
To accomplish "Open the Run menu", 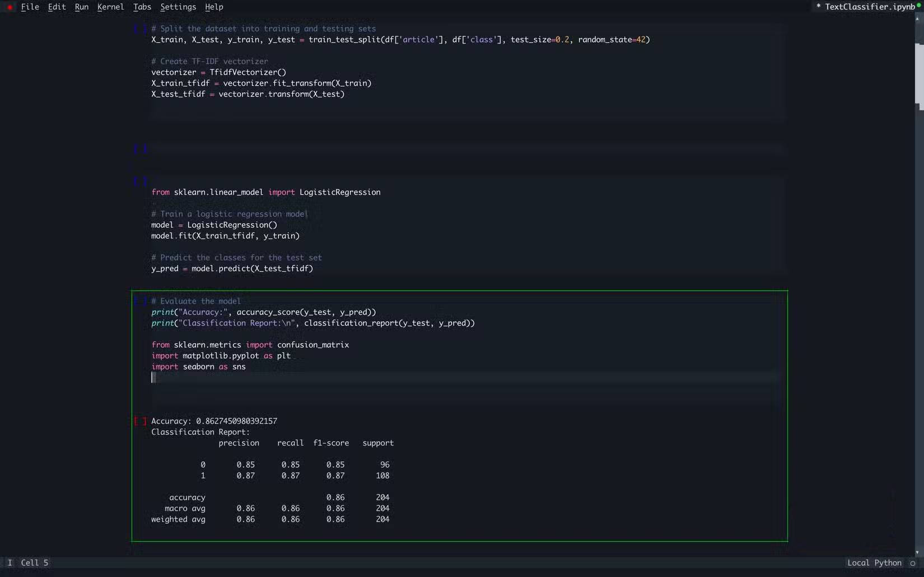I will (81, 7).
